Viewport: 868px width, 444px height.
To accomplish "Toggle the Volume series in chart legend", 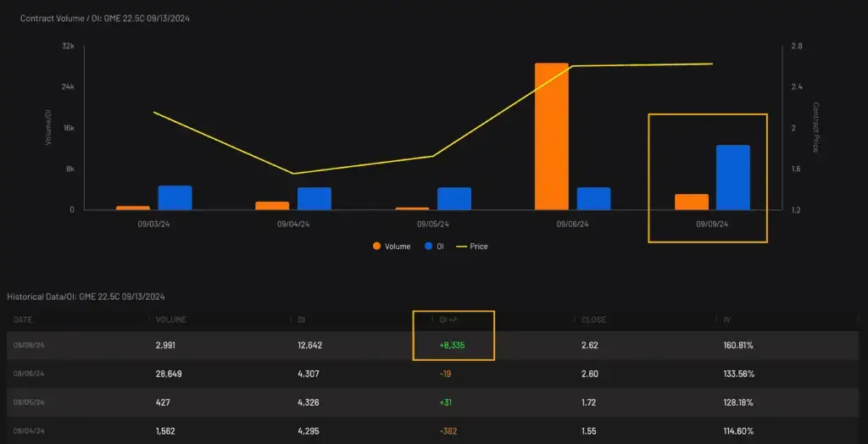I will (392, 247).
